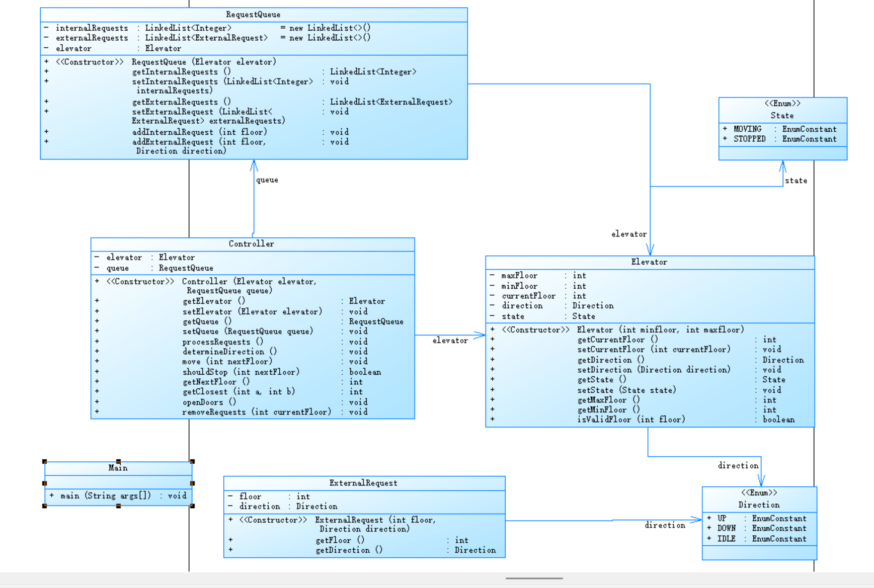Select the RequestQueue class title
Viewport: 874px width, 588px height.
coord(253,15)
